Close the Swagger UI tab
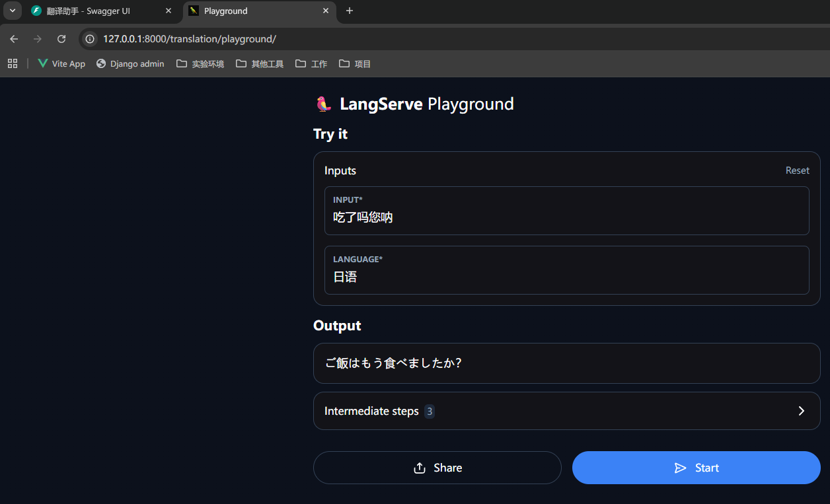Image resolution: width=830 pixels, height=504 pixels. pos(168,11)
